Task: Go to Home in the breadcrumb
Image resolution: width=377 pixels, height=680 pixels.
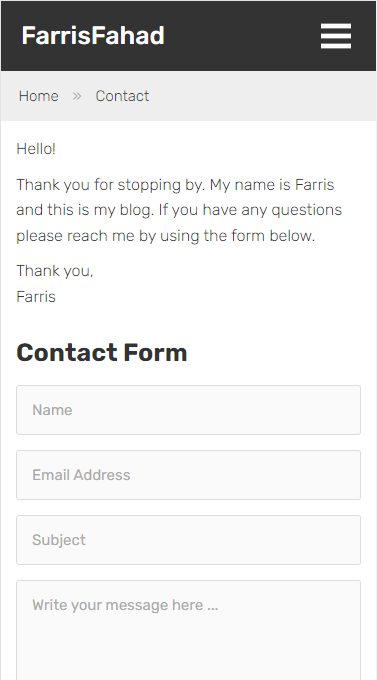Action: point(38,96)
